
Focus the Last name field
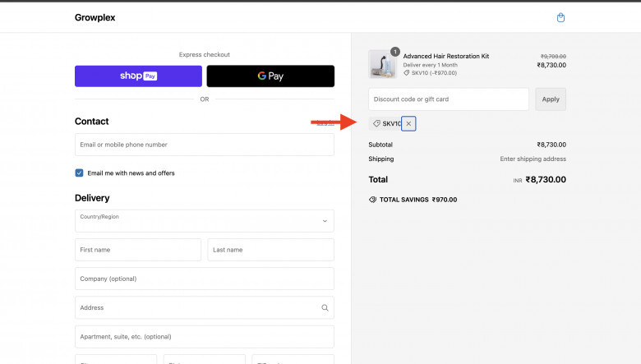(x=270, y=250)
